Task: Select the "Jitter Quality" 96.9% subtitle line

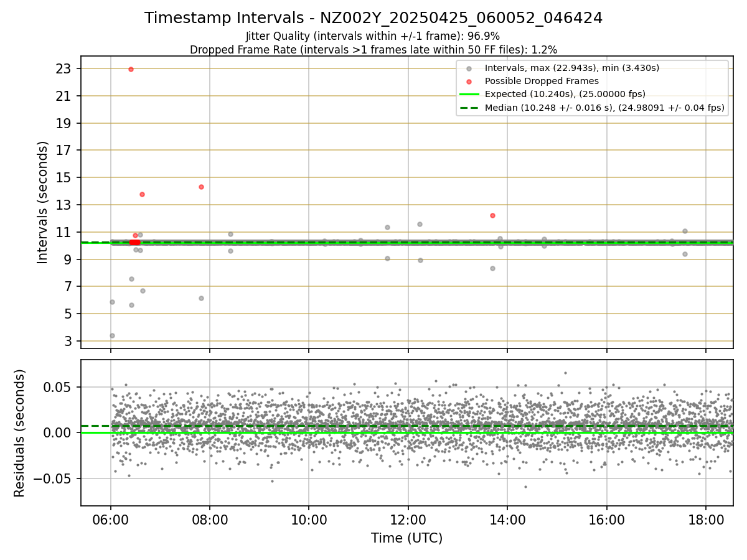Action: coord(374,37)
